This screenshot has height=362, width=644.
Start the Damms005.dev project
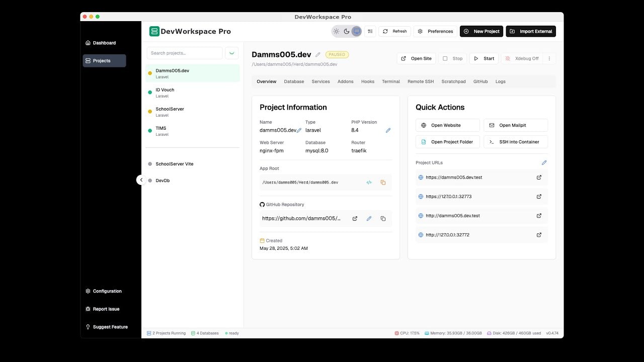(484, 58)
